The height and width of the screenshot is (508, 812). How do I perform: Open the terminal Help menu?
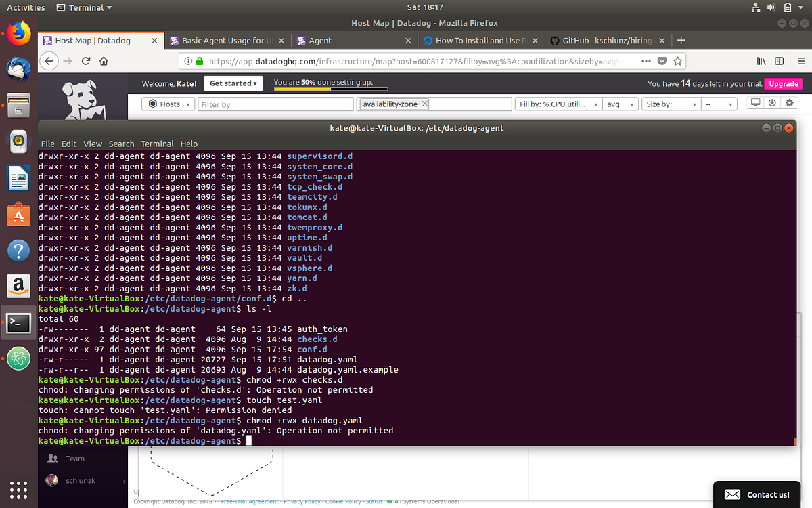point(189,144)
